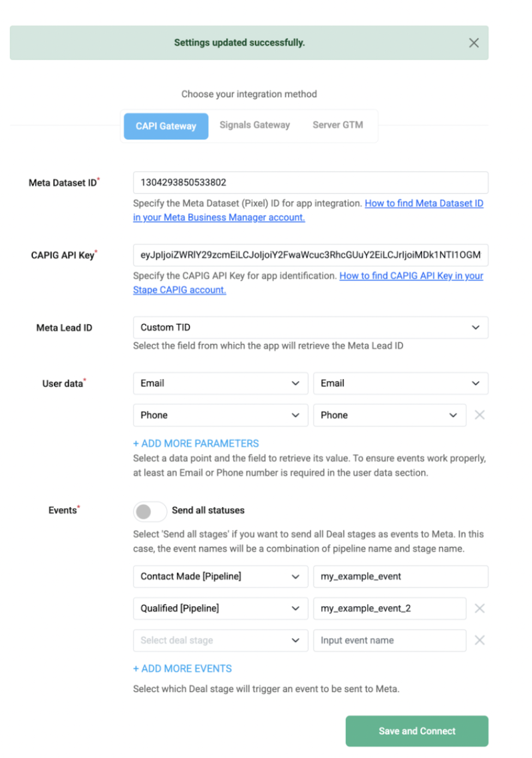532x758 pixels.
Task: Open the Meta Lead ID dropdown
Action: [x=310, y=328]
